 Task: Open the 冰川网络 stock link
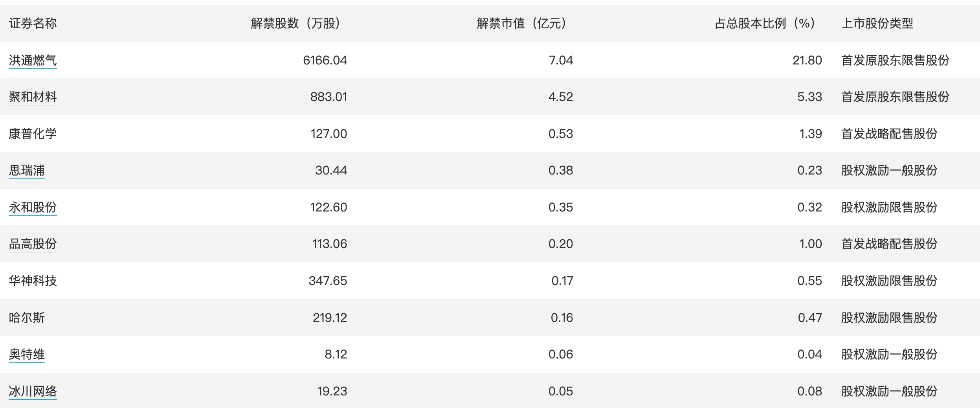point(33,391)
